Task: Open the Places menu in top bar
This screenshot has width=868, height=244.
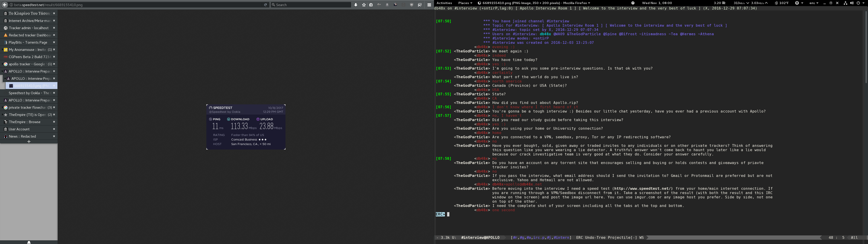Action: click(465, 3)
